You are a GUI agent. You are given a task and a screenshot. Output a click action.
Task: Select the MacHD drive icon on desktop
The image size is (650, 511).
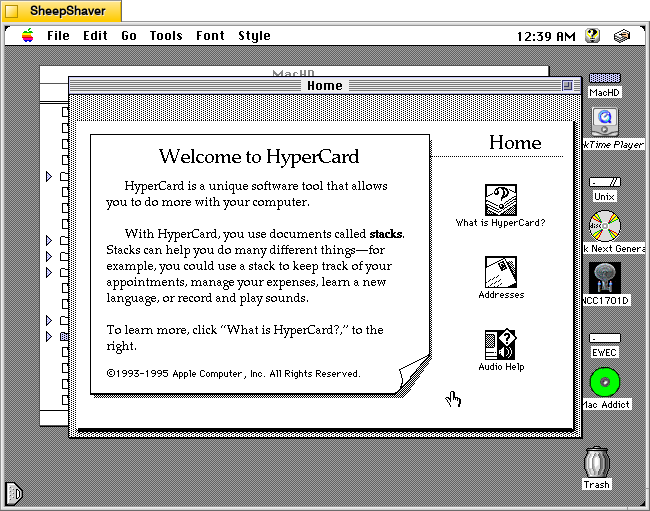[604, 78]
